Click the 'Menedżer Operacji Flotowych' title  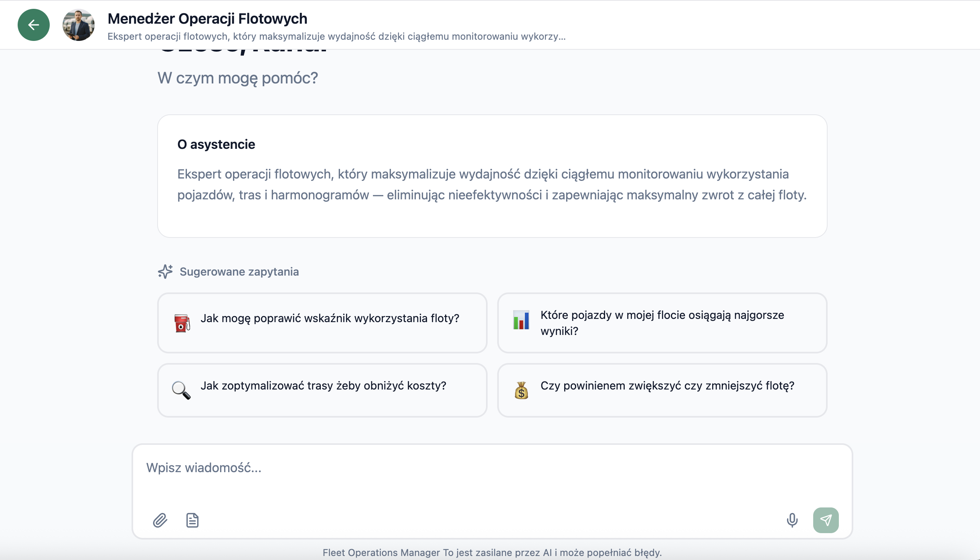(x=207, y=18)
